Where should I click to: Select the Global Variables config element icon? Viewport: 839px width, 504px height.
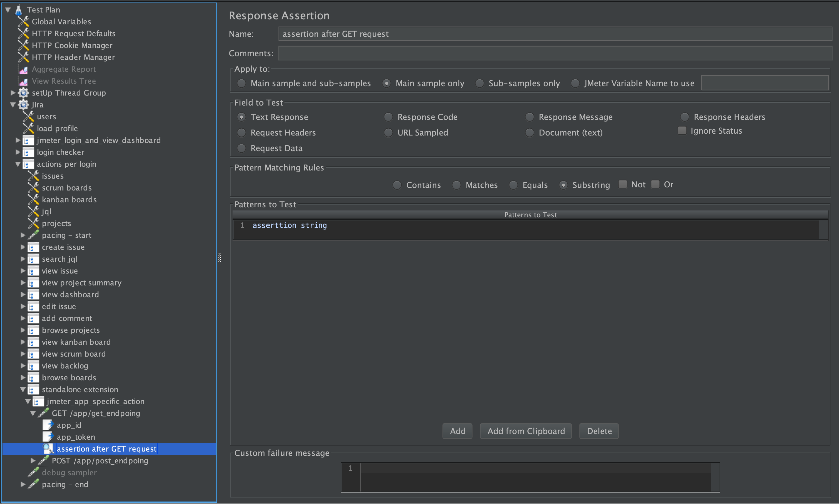coord(23,21)
